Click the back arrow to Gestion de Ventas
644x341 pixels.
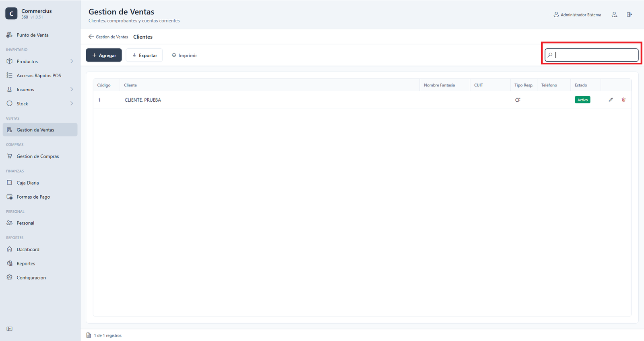(x=91, y=37)
